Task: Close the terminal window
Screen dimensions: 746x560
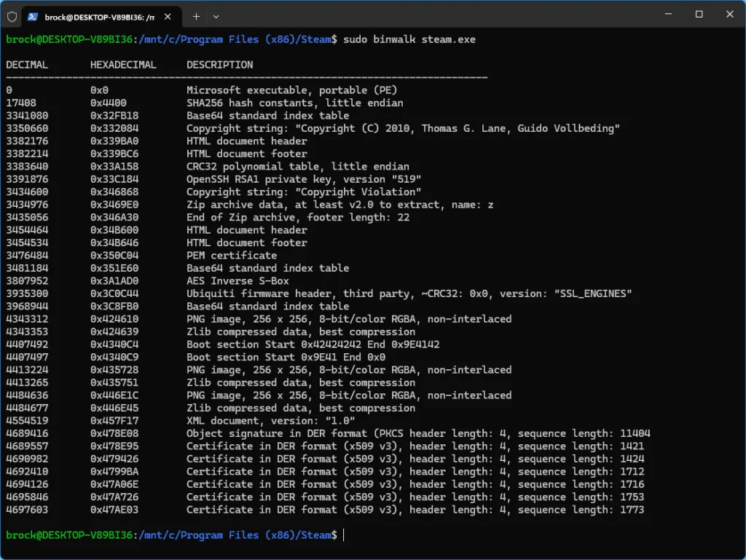Action: tap(730, 15)
